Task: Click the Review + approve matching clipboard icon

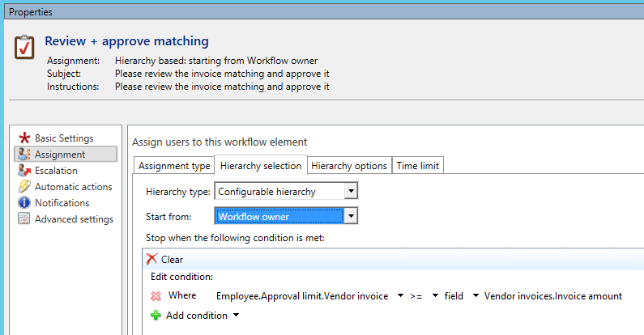Action: point(24,48)
